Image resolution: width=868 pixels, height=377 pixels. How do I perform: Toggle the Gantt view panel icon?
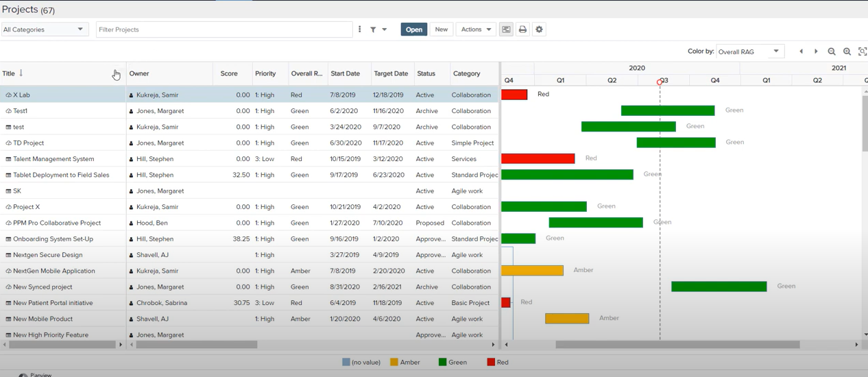506,29
